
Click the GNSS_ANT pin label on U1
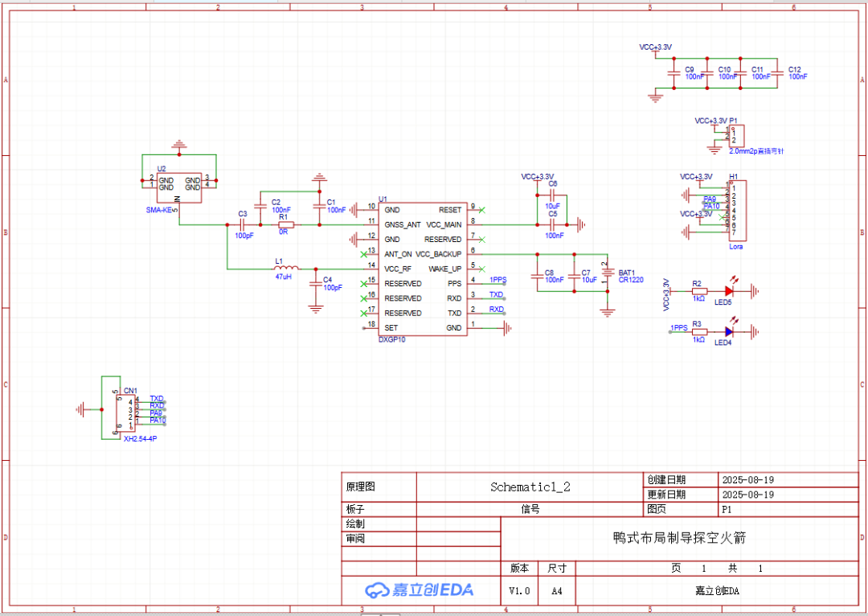[x=402, y=224]
